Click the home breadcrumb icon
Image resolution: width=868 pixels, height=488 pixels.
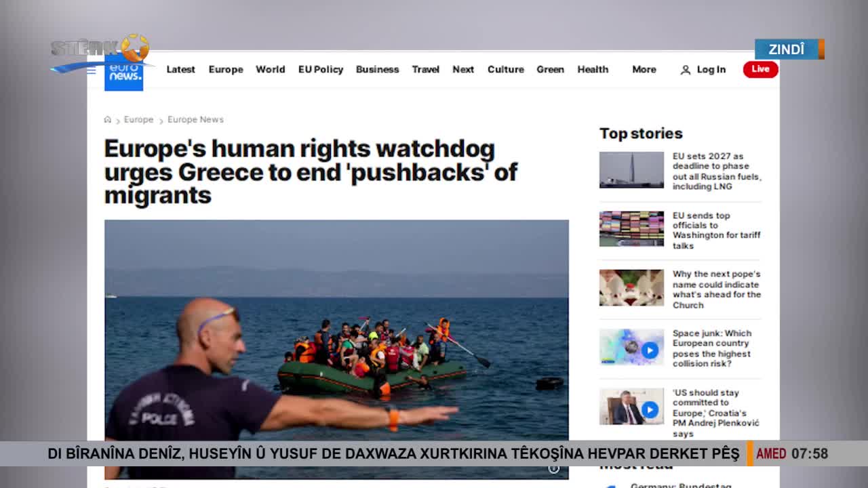(x=107, y=119)
